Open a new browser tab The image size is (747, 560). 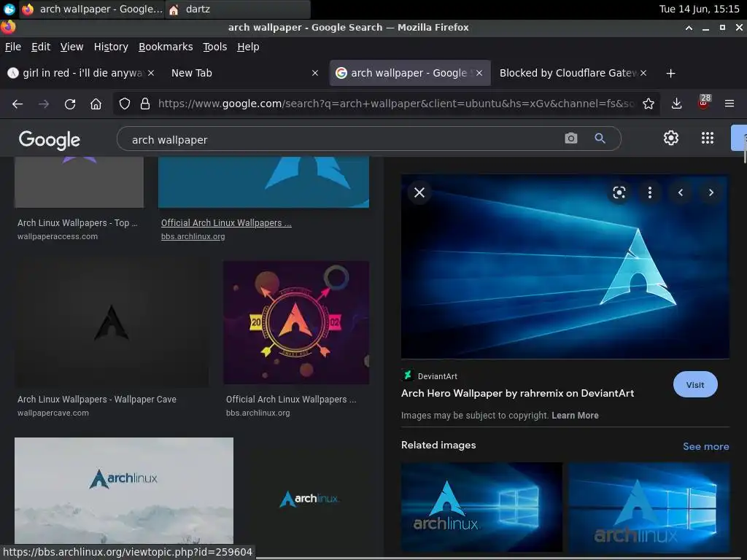point(670,74)
